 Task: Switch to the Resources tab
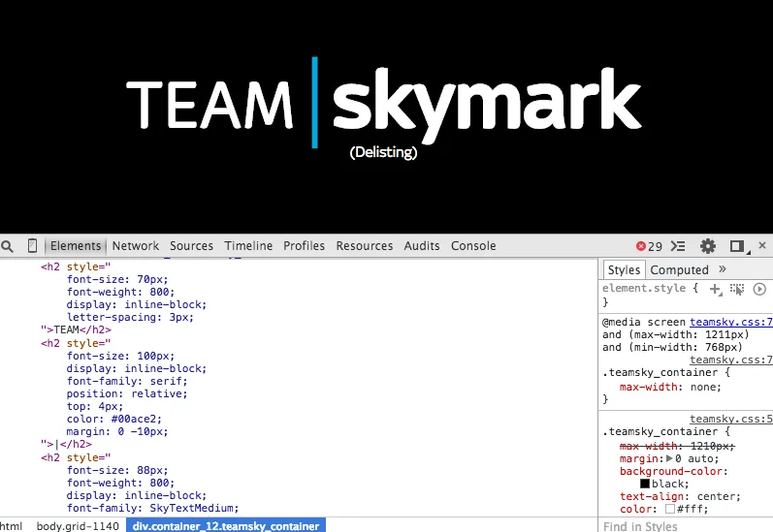[x=365, y=246]
